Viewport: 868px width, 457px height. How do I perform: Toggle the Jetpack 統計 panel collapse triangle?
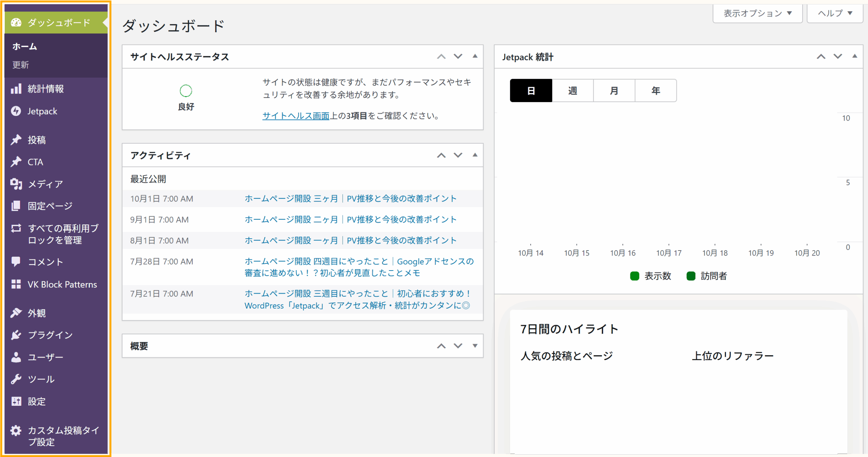click(x=855, y=56)
